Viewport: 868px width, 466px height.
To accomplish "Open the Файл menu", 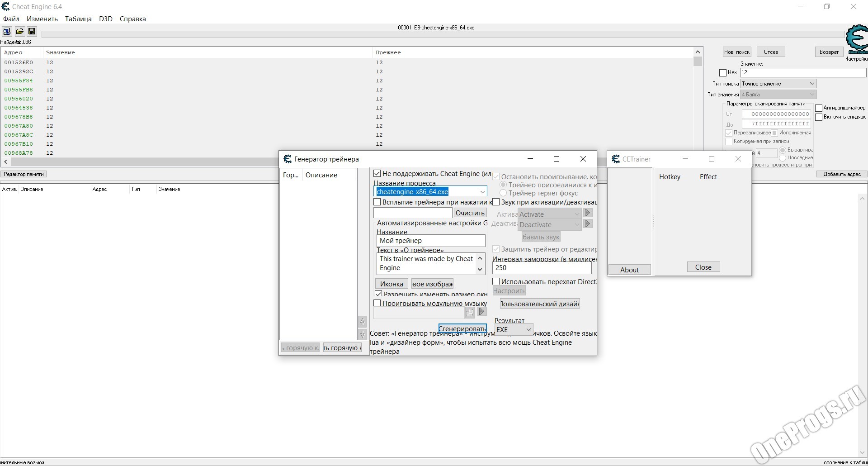I will click(10, 19).
